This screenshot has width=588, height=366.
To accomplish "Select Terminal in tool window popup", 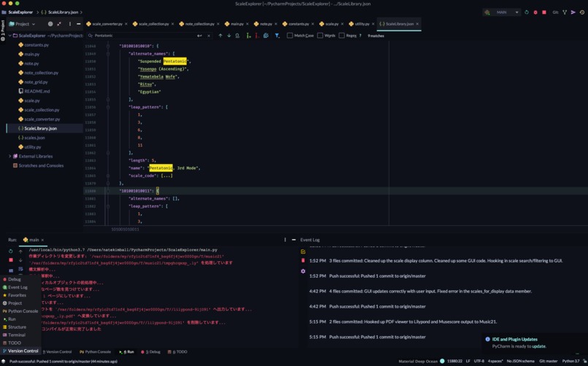I will point(17,335).
